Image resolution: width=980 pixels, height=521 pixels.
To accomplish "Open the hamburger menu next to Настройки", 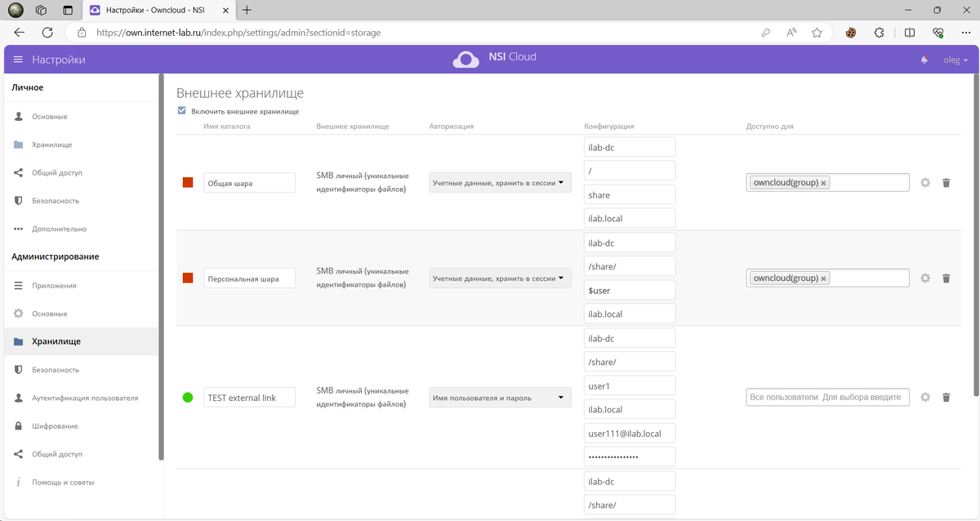I will point(18,60).
